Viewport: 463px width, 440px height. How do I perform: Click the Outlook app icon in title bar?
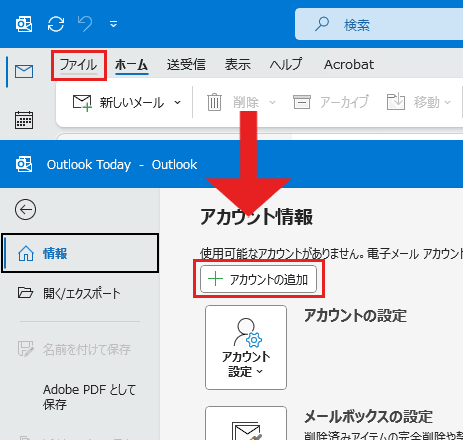pos(24,24)
